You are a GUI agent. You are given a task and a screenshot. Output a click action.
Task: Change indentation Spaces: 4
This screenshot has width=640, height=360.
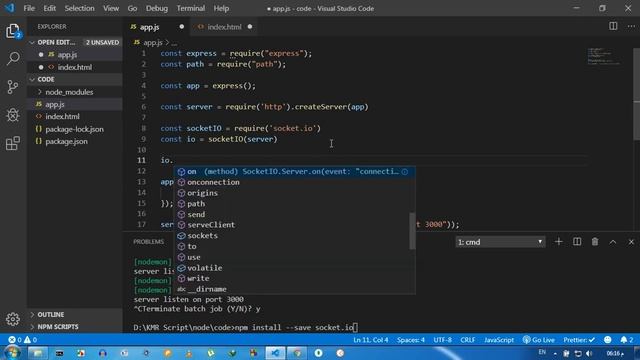coord(411,340)
